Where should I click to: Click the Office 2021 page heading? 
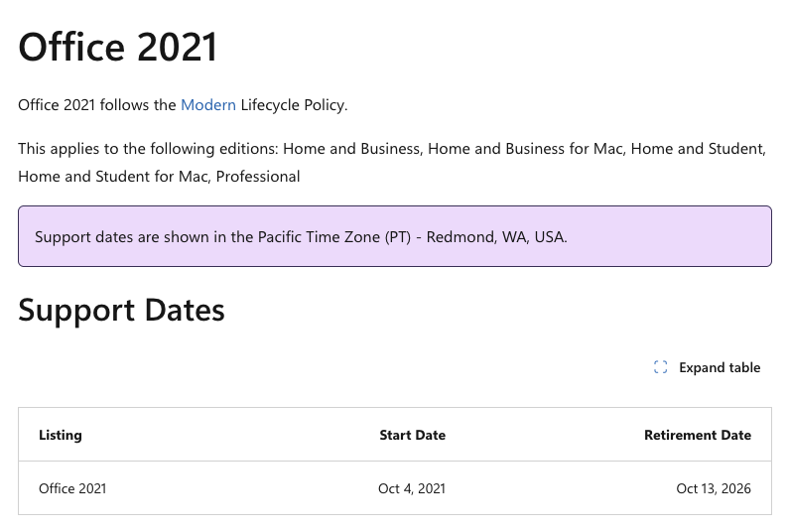118,47
